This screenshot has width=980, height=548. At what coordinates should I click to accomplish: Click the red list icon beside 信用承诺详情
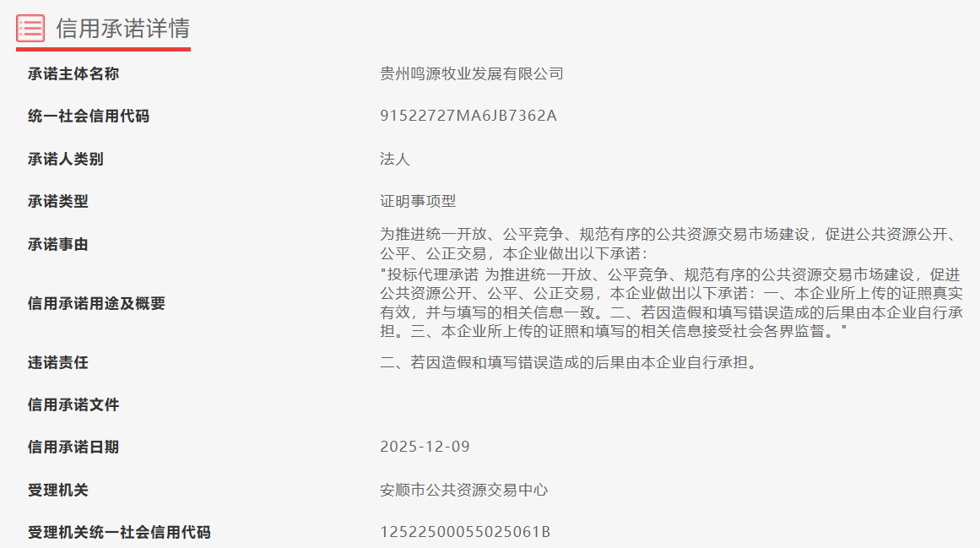[30, 28]
